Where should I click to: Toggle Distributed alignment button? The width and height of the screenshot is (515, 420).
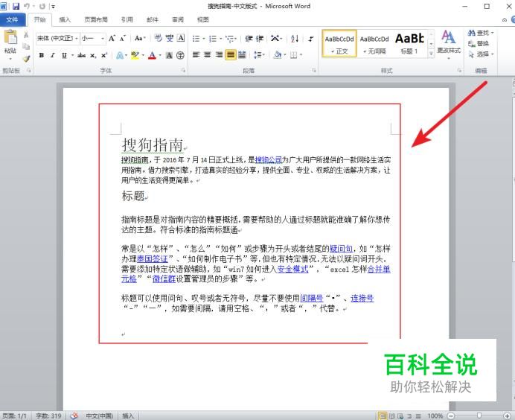click(243, 55)
